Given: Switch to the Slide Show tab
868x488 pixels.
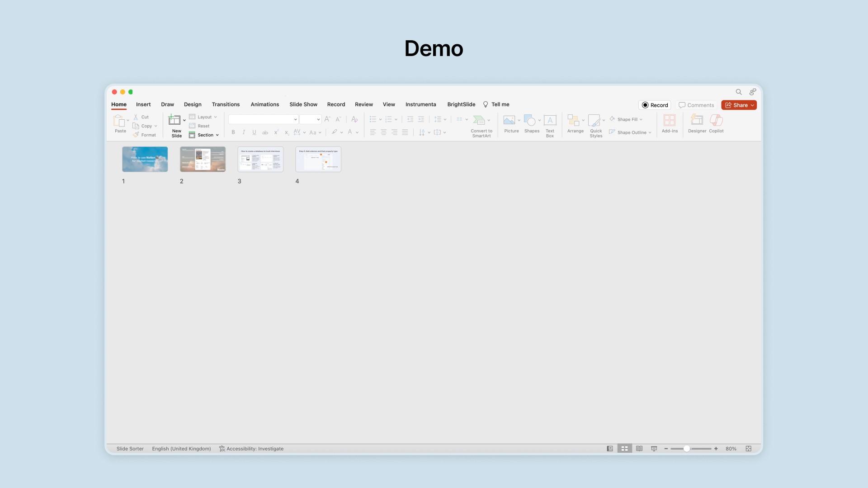Looking at the screenshot, I should (x=303, y=104).
